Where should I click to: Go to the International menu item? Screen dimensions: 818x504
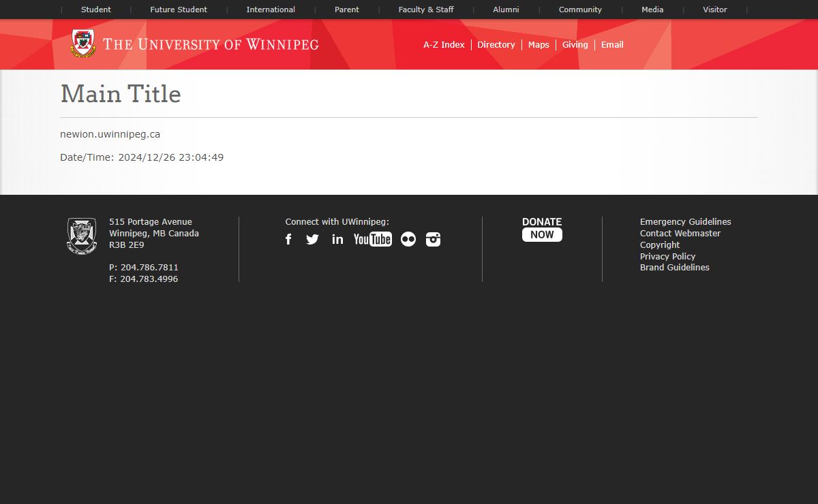271,10
